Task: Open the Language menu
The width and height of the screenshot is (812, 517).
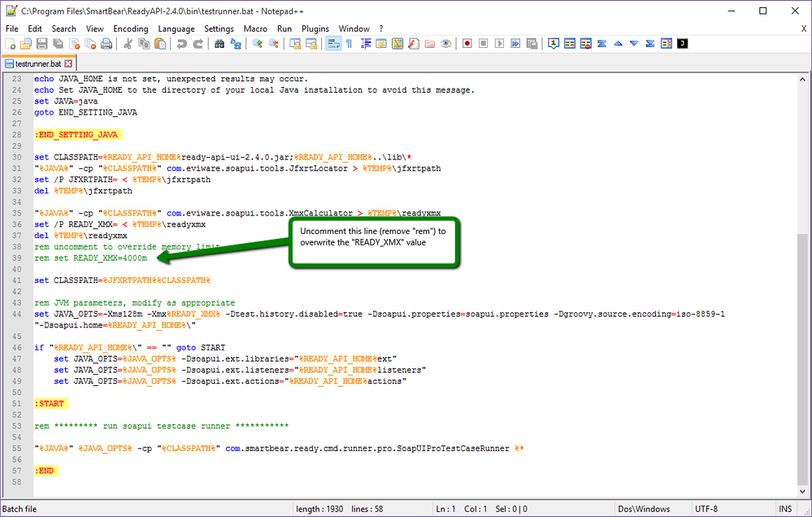Action: tap(176, 28)
